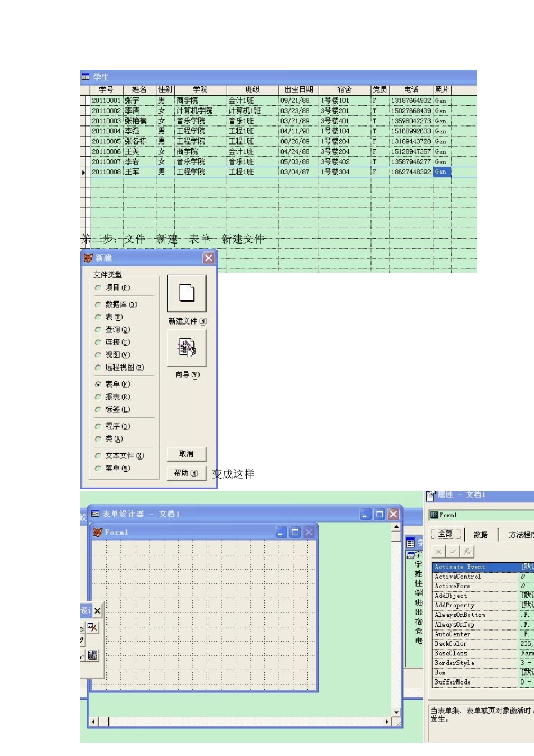Select the AutoCenter property row
This screenshot has width=534, height=756.
click(x=483, y=634)
